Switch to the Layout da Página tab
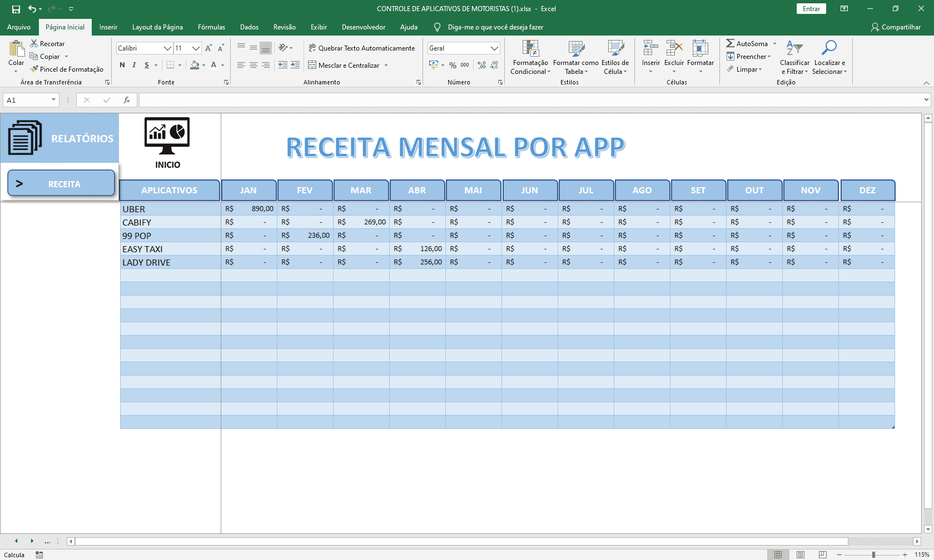The width and height of the screenshot is (934, 560). click(157, 27)
